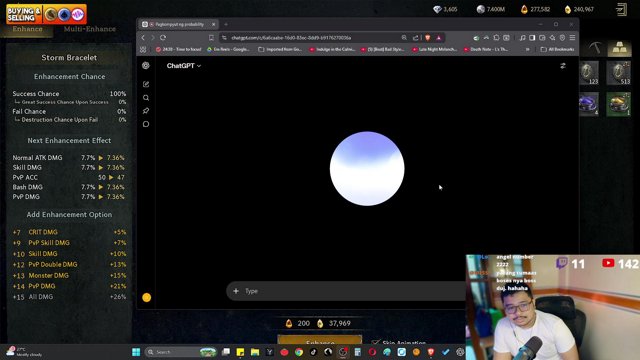Viewport: 640px width, 360px height.
Task: Select the inventory item with count 123
Action: [x=589, y=73]
